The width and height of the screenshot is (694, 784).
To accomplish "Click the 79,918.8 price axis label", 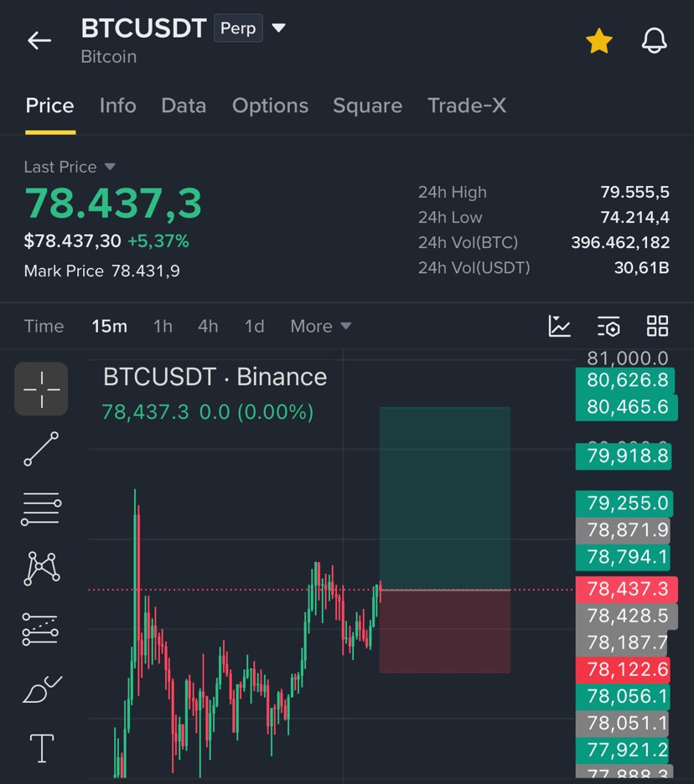I will 624,456.
